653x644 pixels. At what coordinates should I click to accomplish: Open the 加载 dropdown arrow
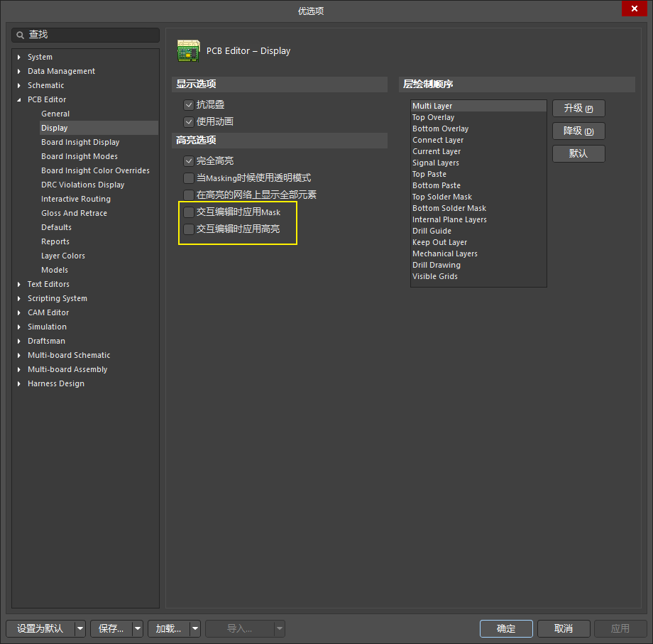click(195, 628)
